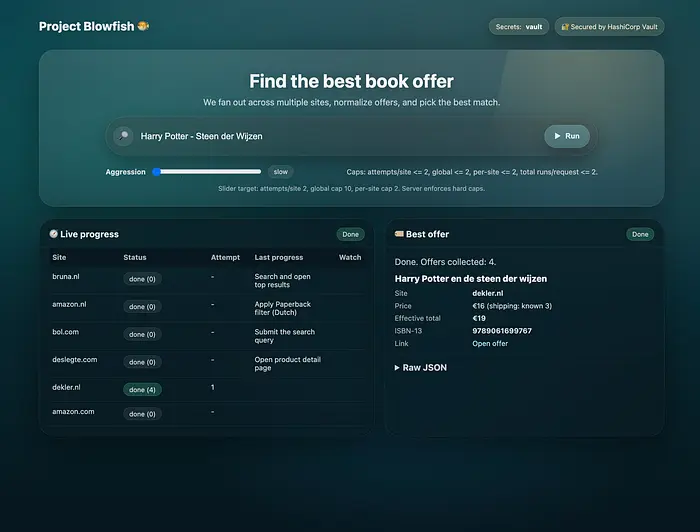Click 'Harry Potter en de steen der wijzen' title
This screenshot has height=532, width=700.
coord(471,278)
